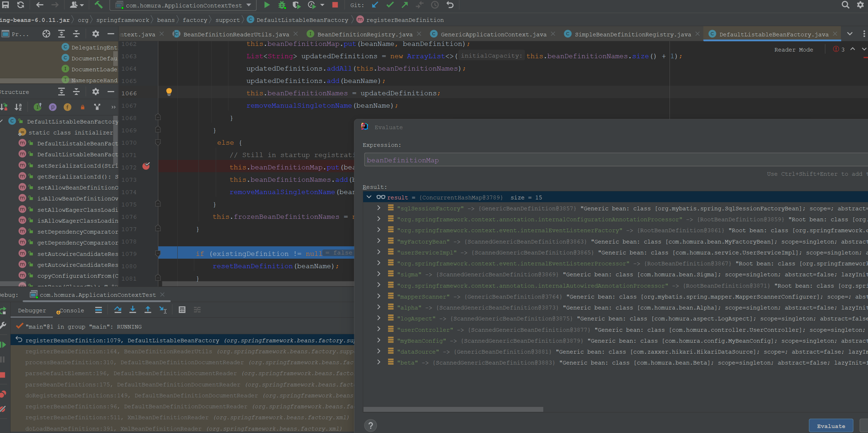The height and width of the screenshot is (433, 868).
Task: Open the debugger Evaluate Expression calculator icon
Action: point(182,310)
